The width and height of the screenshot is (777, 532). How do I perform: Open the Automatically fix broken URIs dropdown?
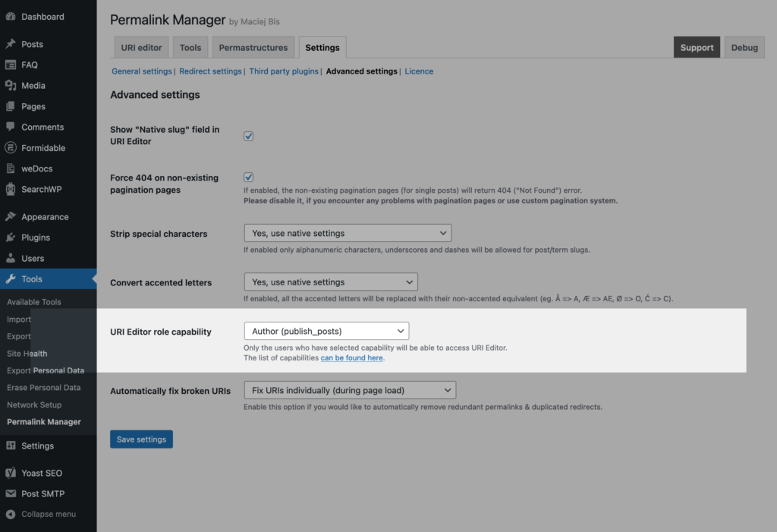[350, 390]
